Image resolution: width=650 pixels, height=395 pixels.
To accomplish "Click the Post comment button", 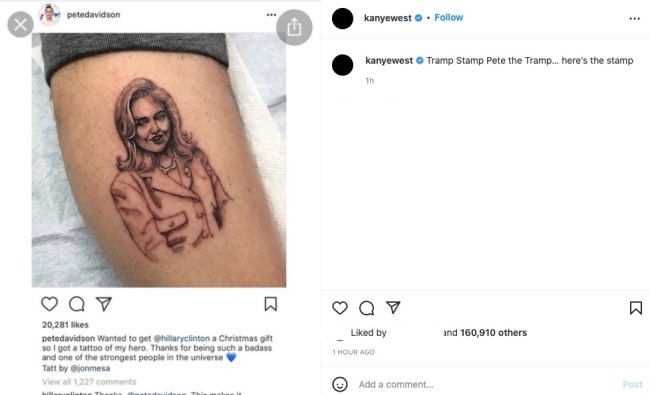I will 632,385.
